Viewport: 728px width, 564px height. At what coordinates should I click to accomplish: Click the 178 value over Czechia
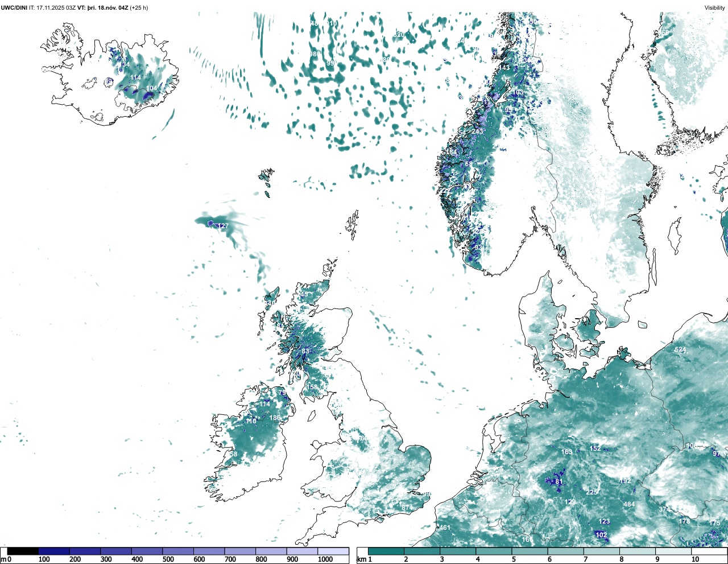(685, 521)
